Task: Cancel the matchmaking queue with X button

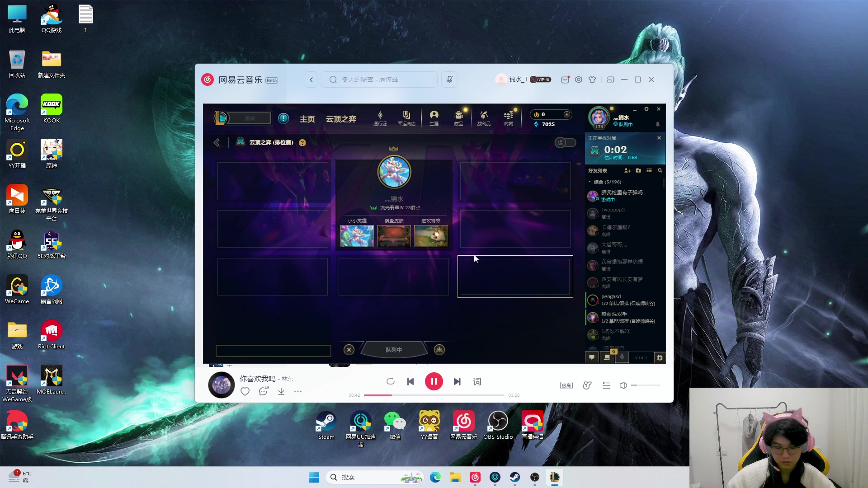Action: click(x=349, y=350)
